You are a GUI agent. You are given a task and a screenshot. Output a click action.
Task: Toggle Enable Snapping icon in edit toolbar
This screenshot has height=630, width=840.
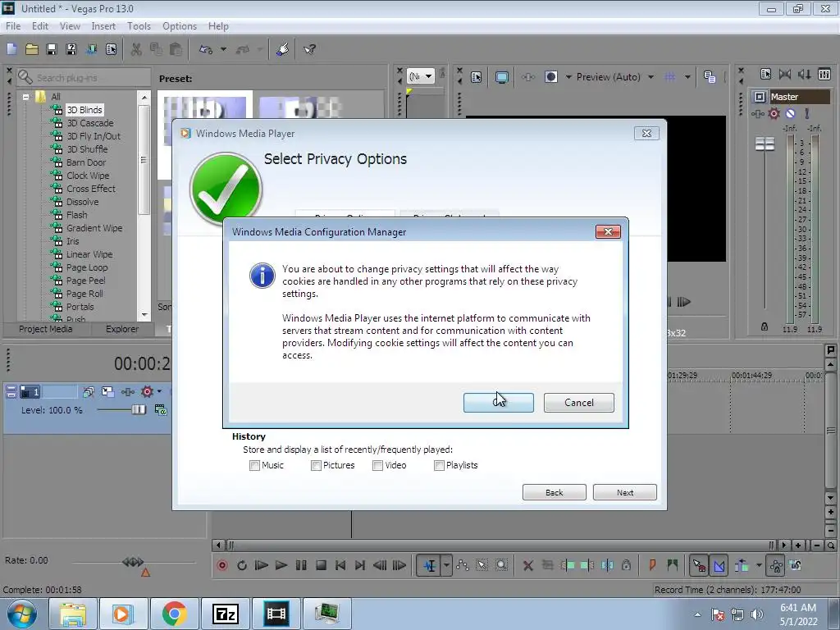click(x=699, y=565)
